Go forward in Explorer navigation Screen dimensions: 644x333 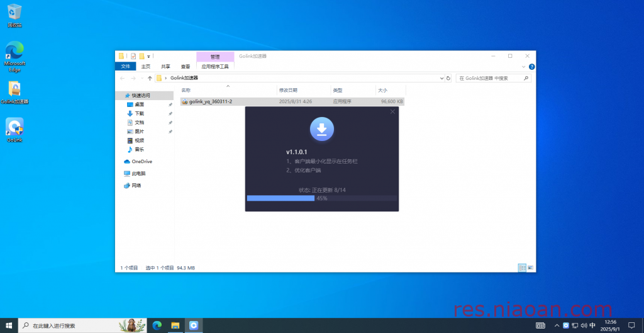[x=133, y=78]
